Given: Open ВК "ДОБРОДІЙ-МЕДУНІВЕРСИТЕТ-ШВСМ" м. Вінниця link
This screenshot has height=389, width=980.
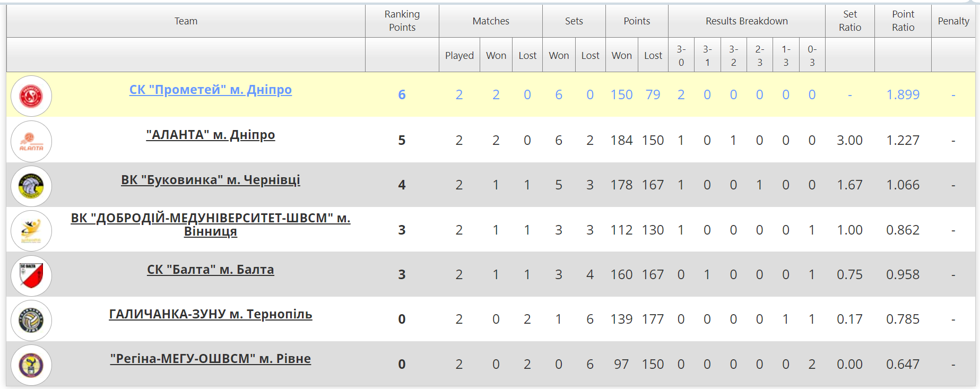Looking at the screenshot, I should (211, 224).
